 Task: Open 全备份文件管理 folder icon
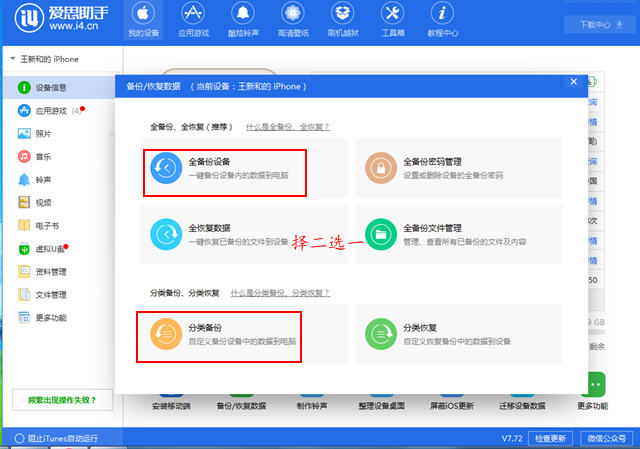click(x=380, y=235)
